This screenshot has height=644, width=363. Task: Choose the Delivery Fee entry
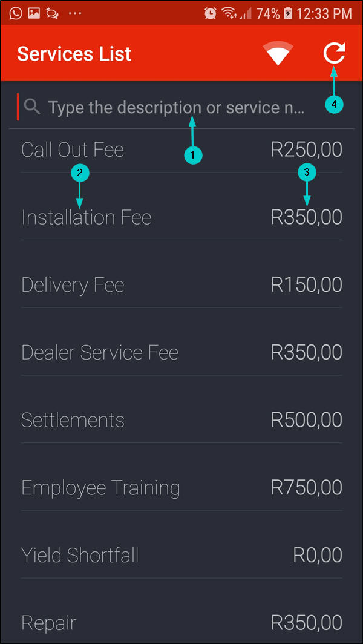(x=73, y=285)
